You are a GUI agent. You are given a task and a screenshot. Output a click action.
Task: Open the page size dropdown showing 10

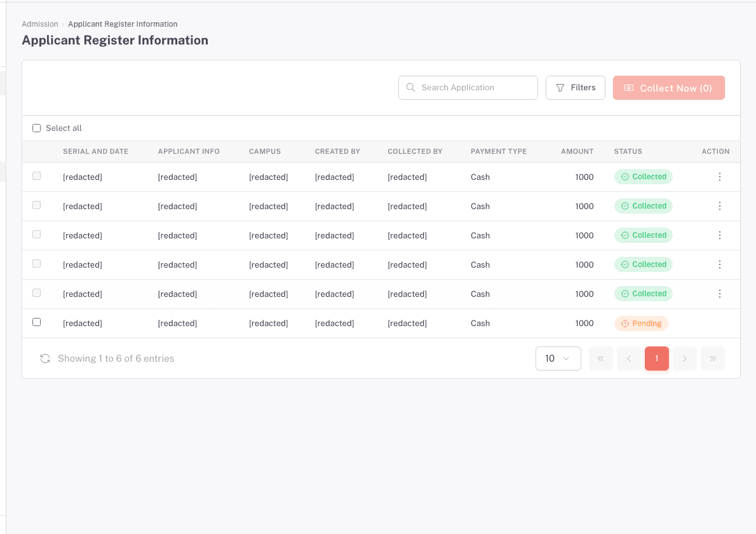tap(558, 359)
